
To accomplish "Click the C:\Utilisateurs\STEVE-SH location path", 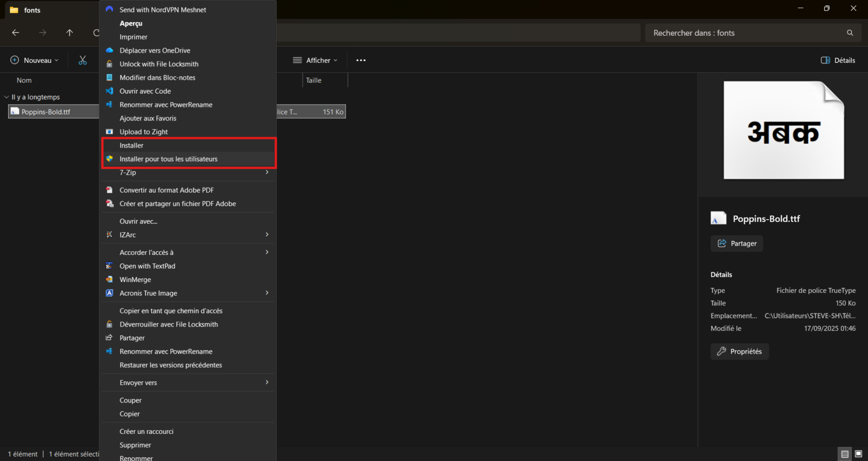I will point(810,316).
